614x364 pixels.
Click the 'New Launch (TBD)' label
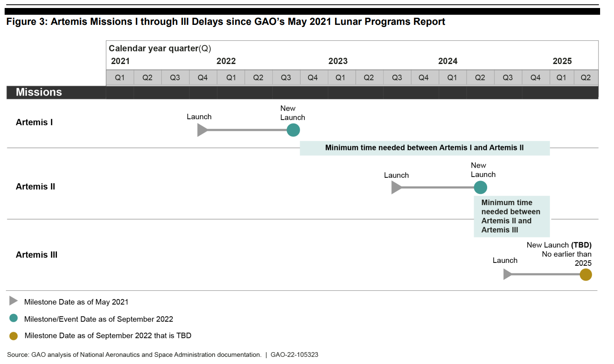coord(559,245)
